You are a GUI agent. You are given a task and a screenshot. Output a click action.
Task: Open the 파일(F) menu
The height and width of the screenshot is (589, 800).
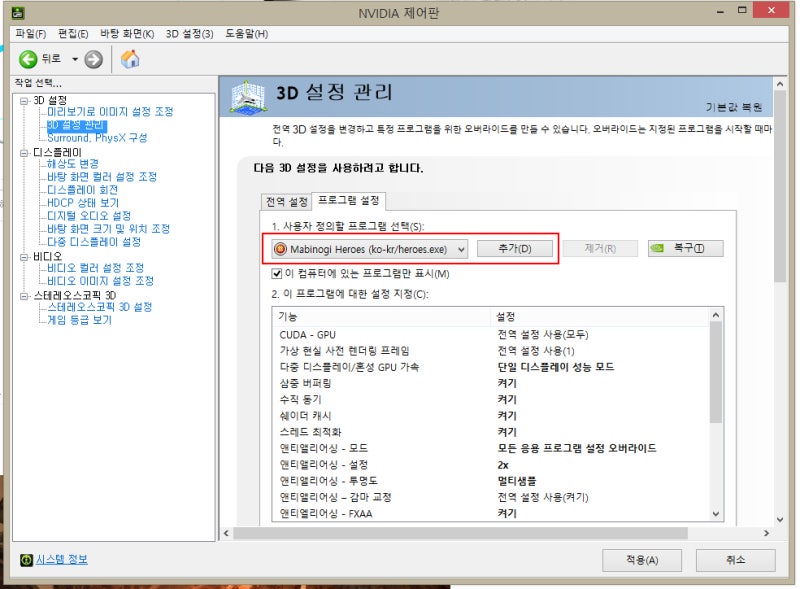(x=31, y=34)
